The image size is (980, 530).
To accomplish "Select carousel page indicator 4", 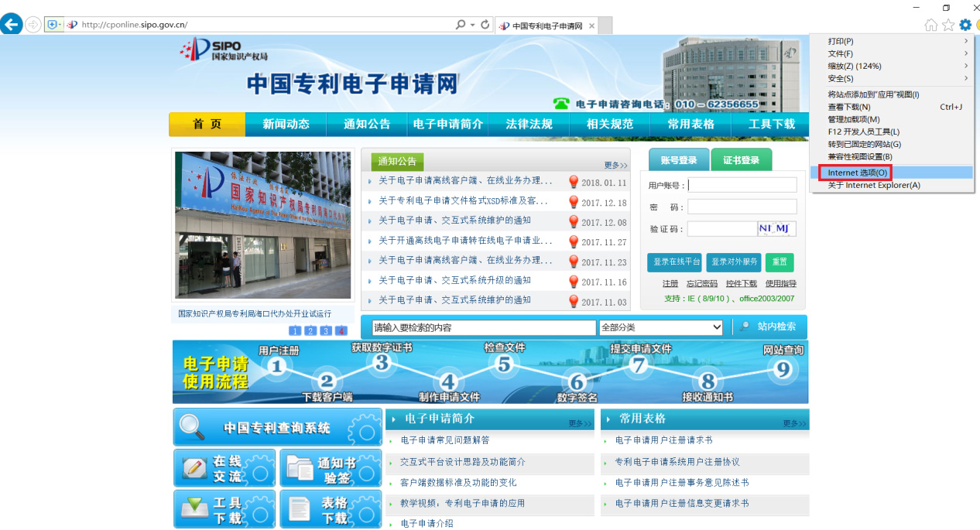I will coord(340,330).
